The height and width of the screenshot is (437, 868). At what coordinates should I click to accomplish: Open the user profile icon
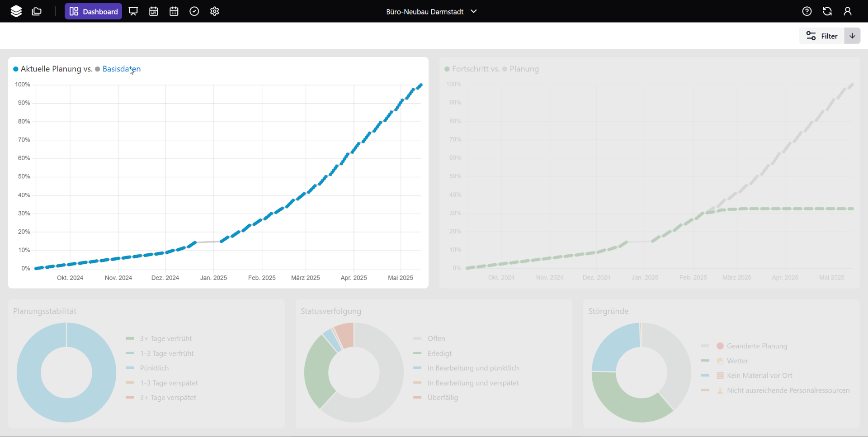[x=848, y=11]
